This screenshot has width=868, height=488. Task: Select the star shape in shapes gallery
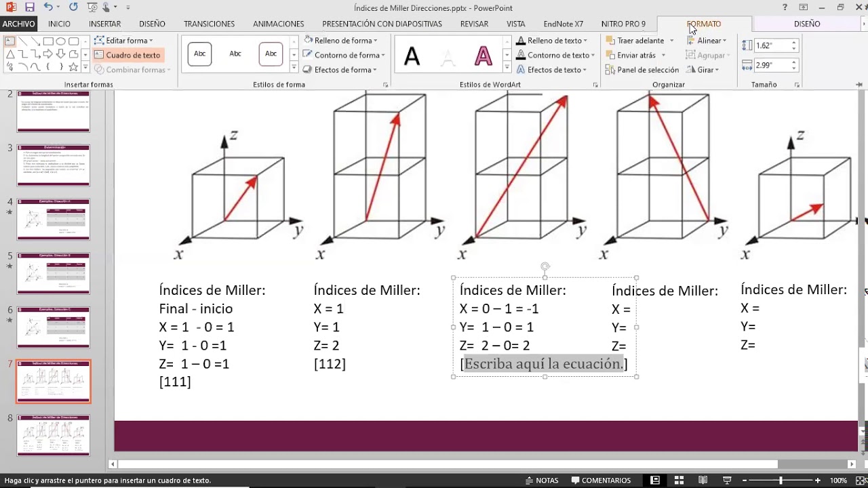click(x=74, y=67)
